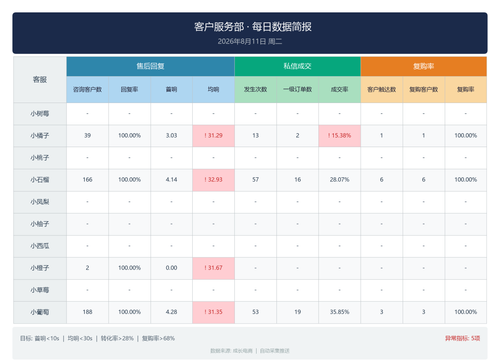
Task: Click the footer target 首响<10s
Action: (47, 338)
